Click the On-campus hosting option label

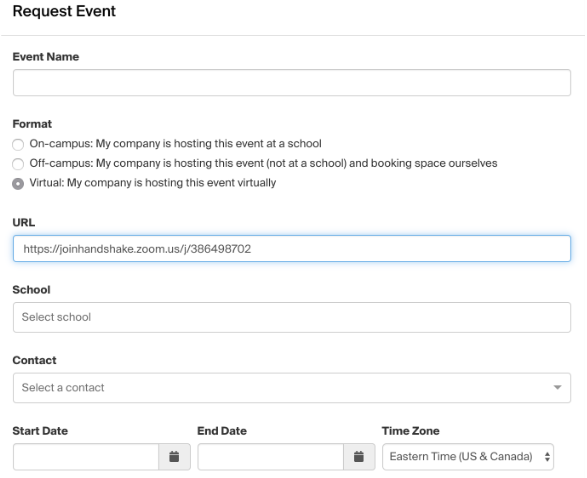point(175,143)
